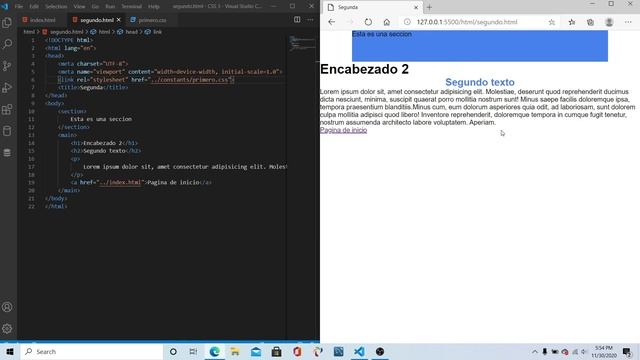Open Cortana from the taskbar
This screenshot has height=360, width=640.
[x=173, y=351]
